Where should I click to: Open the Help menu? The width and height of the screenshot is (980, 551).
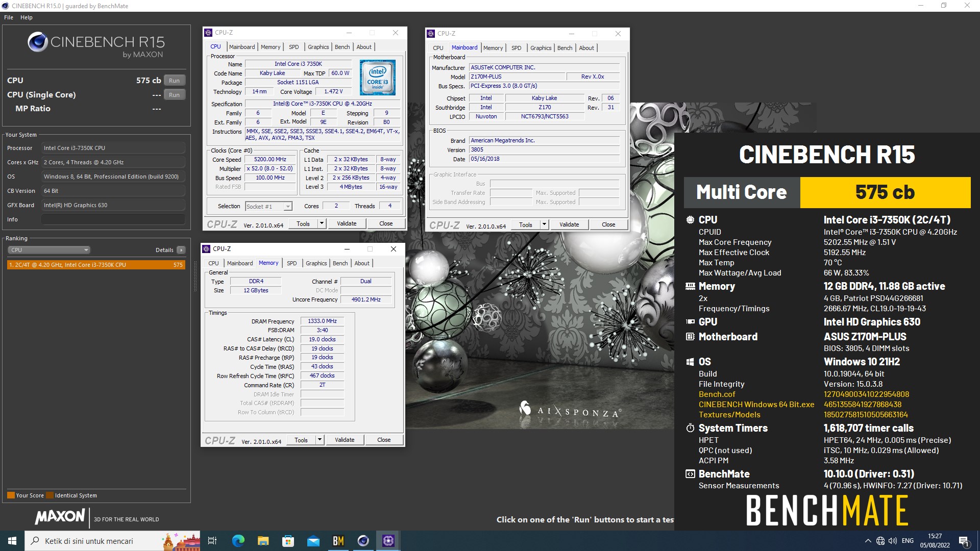(27, 17)
